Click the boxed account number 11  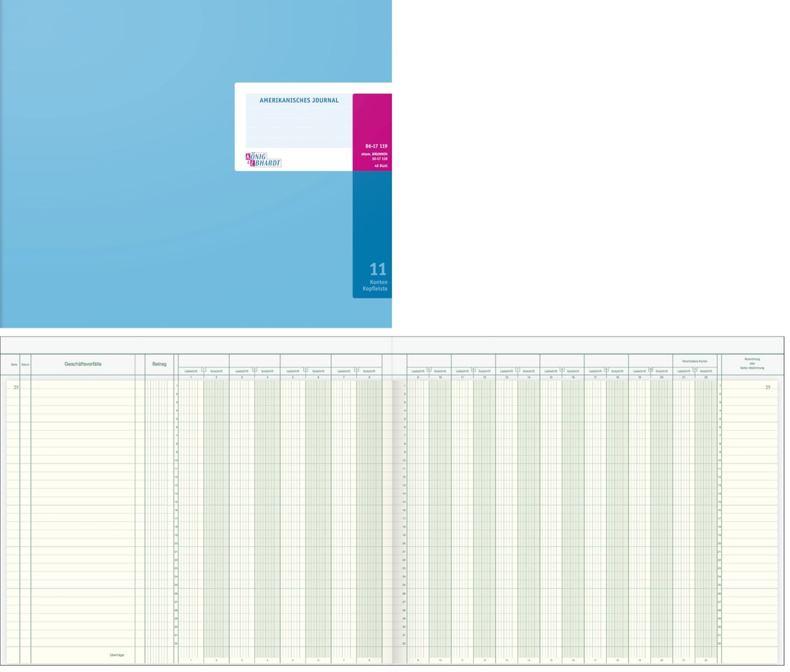click(695, 370)
